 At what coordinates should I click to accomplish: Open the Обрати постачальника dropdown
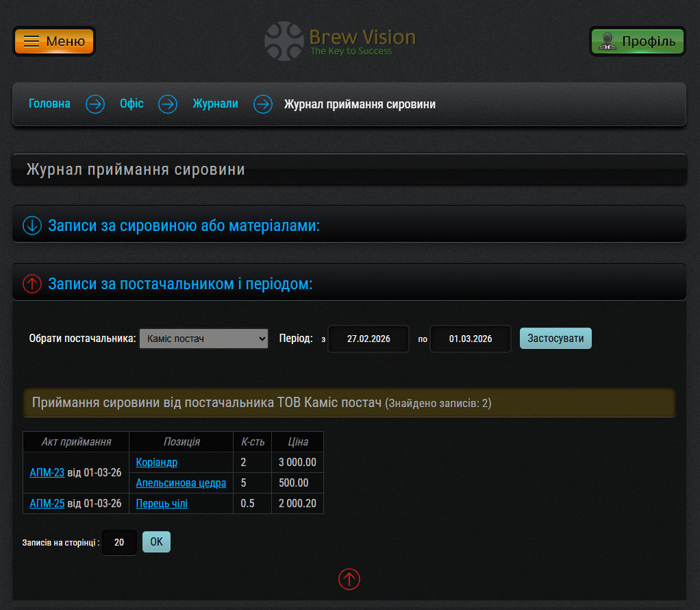pos(203,339)
